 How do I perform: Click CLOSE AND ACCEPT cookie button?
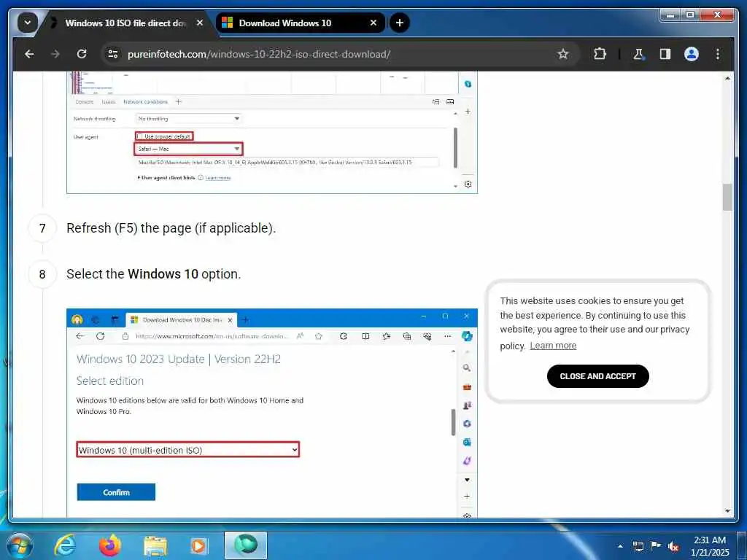598,376
